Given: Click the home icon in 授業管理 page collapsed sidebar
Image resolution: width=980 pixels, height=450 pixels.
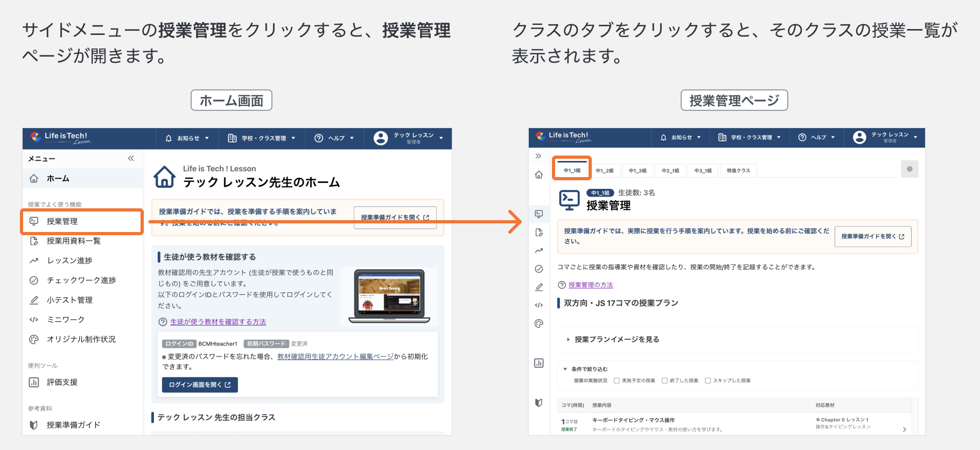Looking at the screenshot, I should tap(539, 174).
